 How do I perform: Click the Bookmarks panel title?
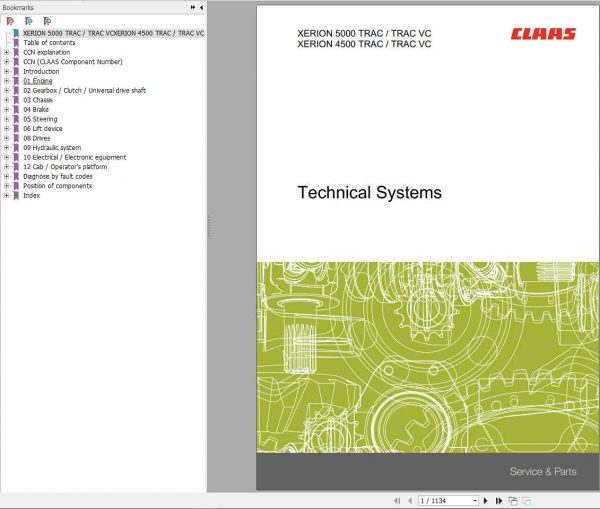18,7
